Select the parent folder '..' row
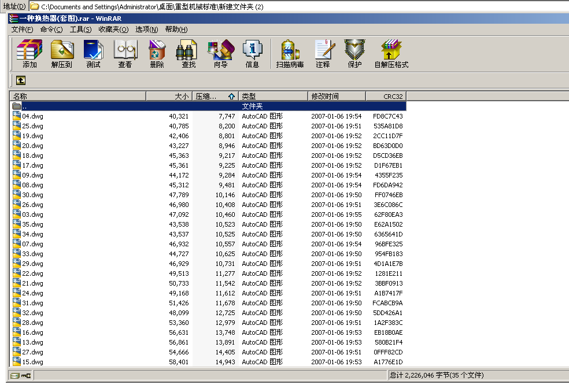 [x=208, y=106]
